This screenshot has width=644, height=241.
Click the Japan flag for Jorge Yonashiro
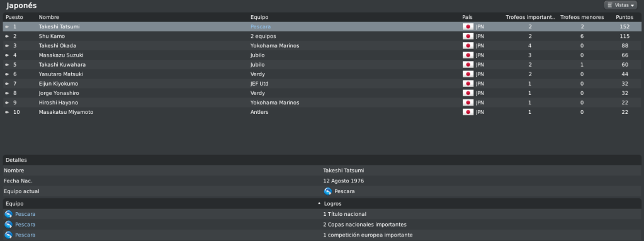(468, 93)
